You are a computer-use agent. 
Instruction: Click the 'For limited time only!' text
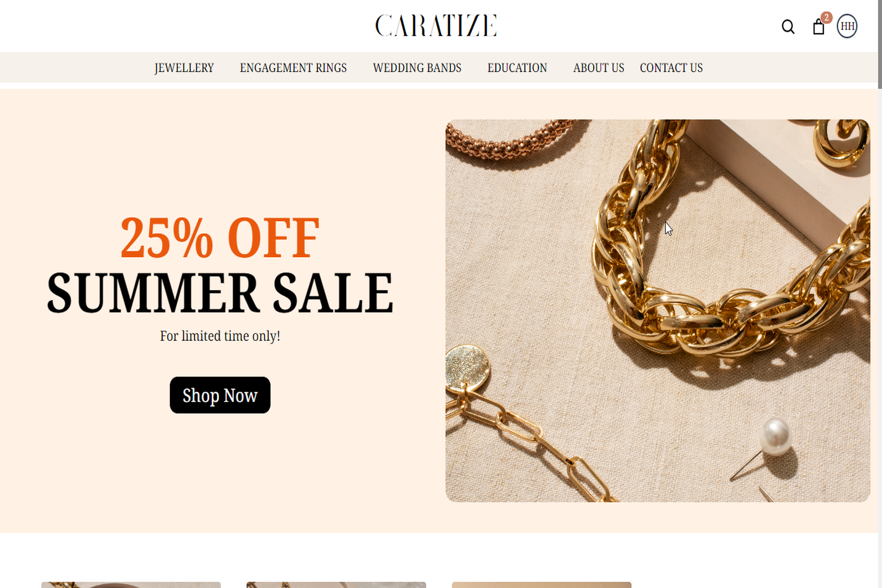point(220,336)
